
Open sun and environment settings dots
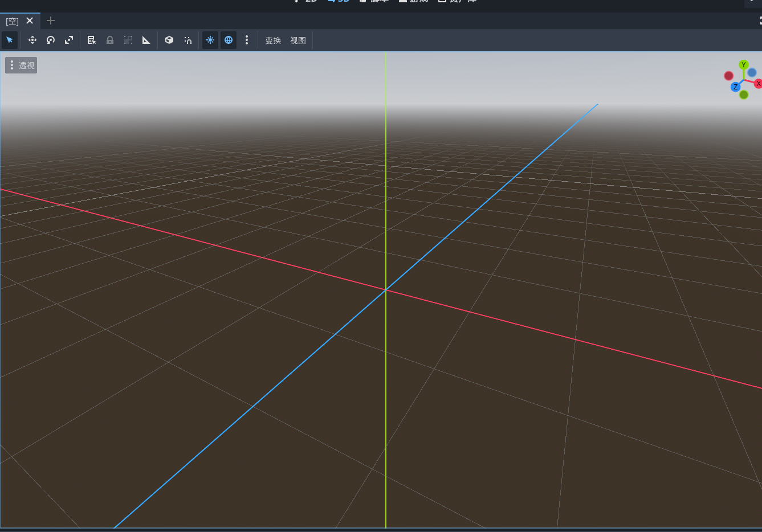[x=247, y=40]
